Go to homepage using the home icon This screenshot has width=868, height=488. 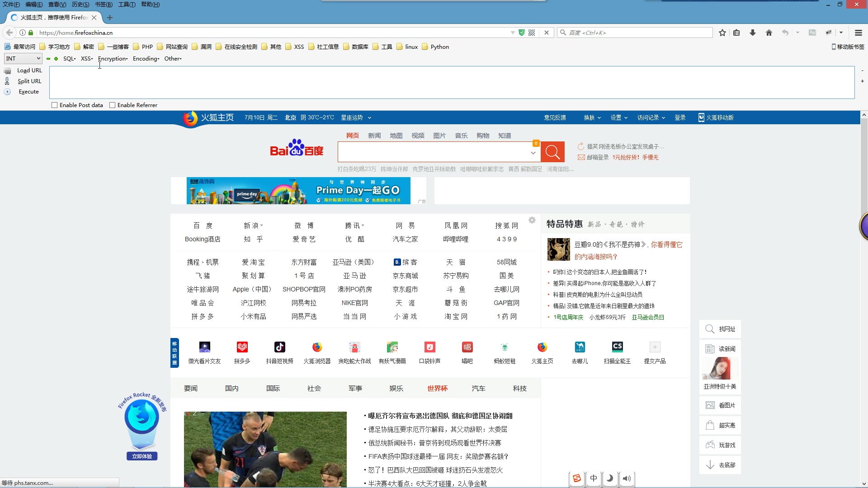768,32
